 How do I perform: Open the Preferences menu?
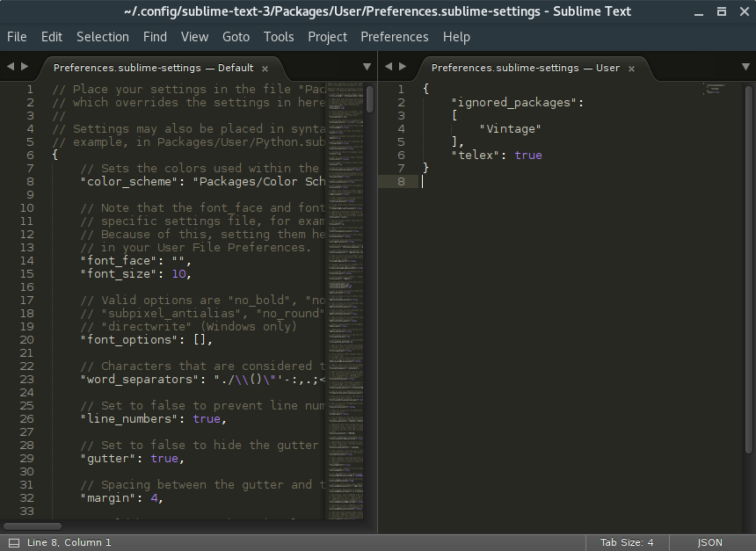pyautogui.click(x=394, y=37)
